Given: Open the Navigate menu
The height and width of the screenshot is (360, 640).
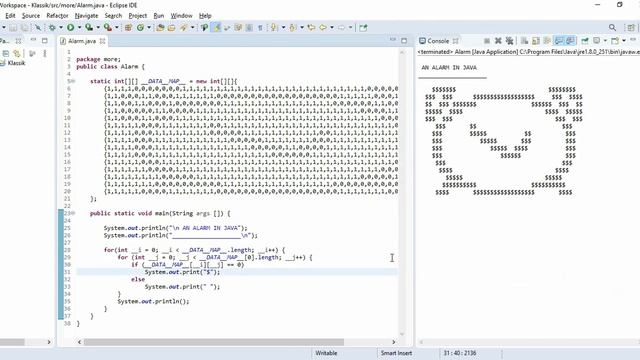Looking at the screenshot, I should tap(87, 16).
